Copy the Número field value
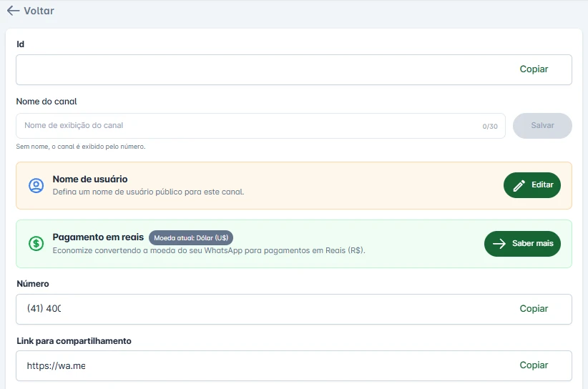The height and width of the screenshot is (389, 588). tap(534, 308)
